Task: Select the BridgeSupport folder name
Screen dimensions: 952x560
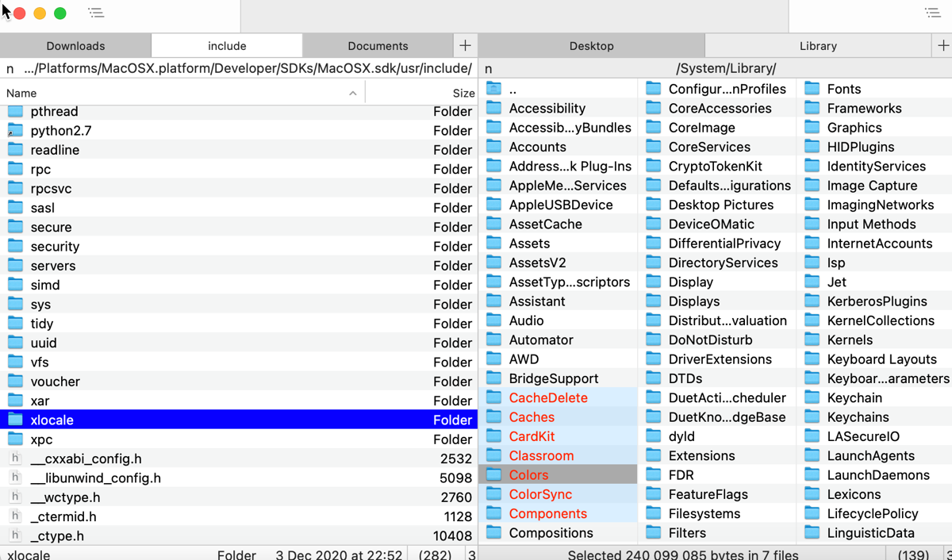Action: (554, 378)
